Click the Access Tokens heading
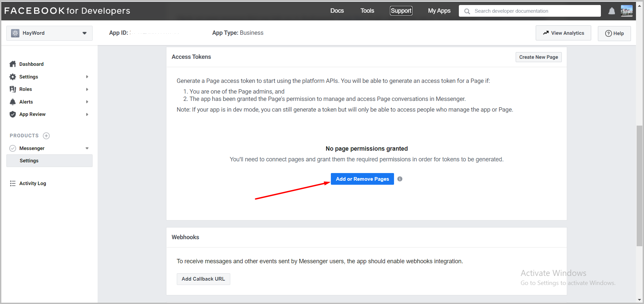 [191, 57]
